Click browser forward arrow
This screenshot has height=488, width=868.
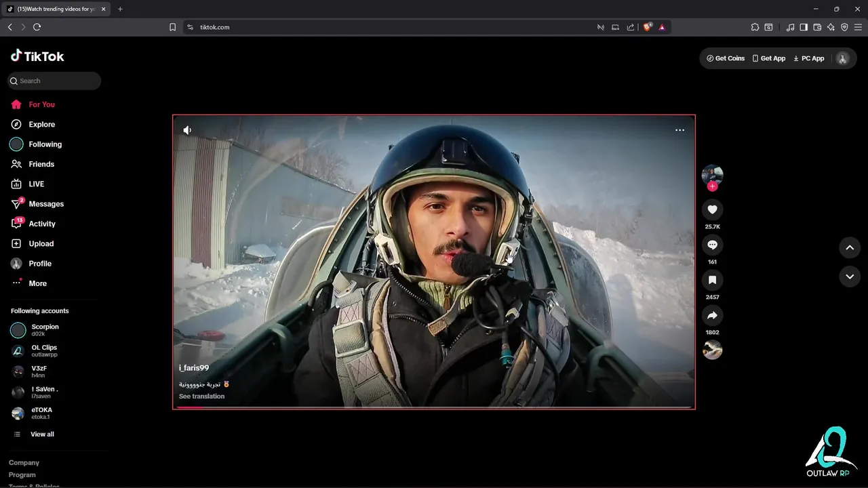coord(23,27)
